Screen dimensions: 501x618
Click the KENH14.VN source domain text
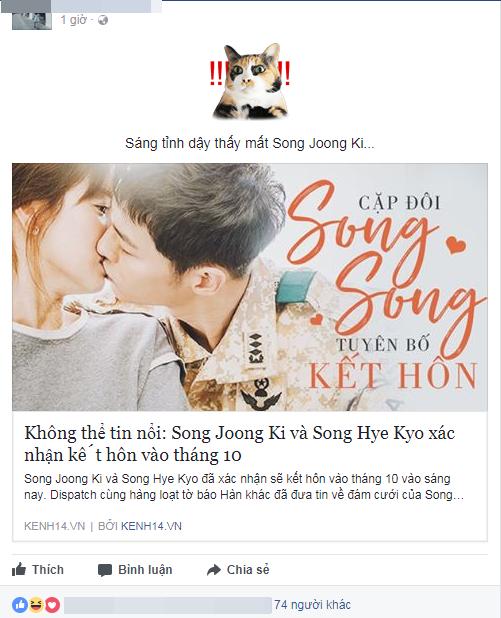coord(54,526)
